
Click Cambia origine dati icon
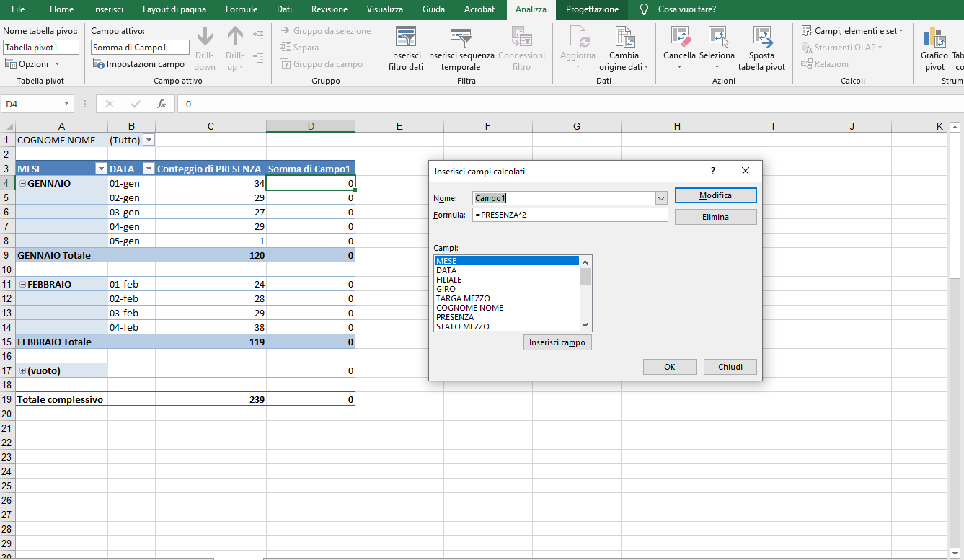(x=624, y=37)
